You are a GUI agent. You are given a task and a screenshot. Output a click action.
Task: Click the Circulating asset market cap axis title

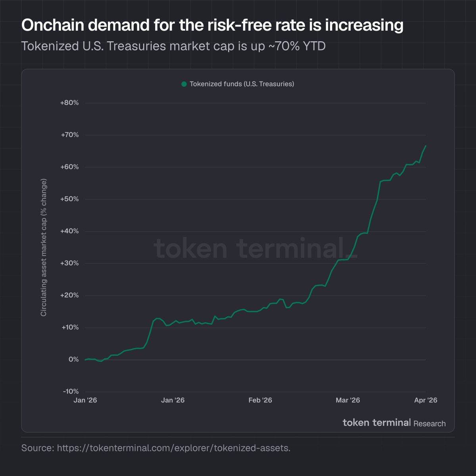click(44, 248)
